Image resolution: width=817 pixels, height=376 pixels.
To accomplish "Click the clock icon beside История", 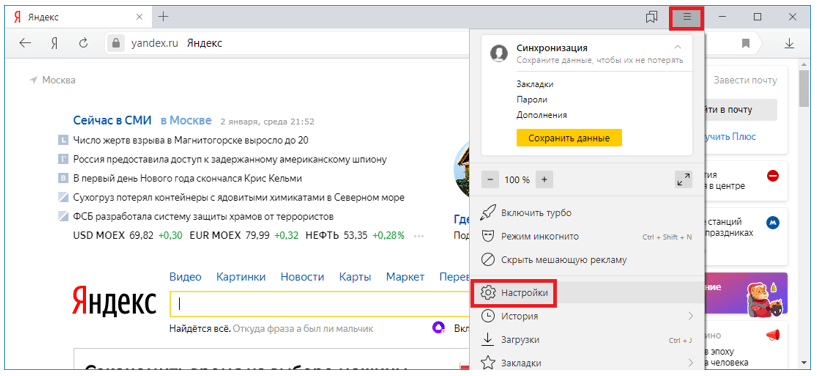I will pos(488,316).
